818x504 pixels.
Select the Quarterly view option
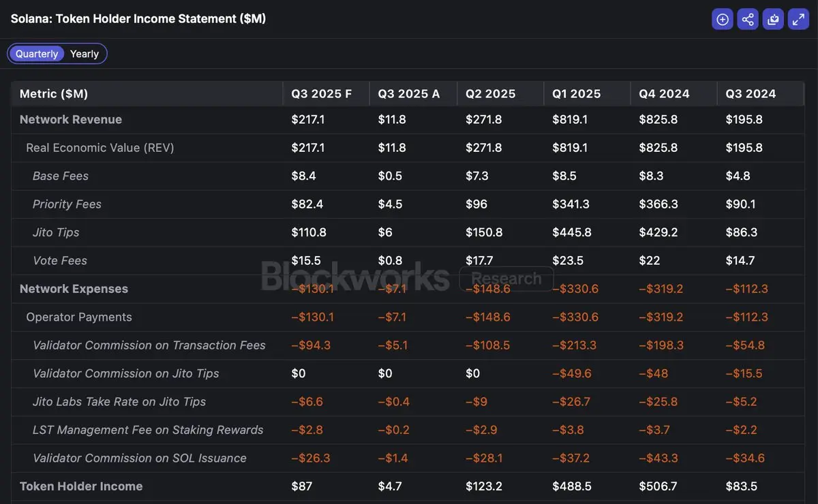pyautogui.click(x=37, y=54)
